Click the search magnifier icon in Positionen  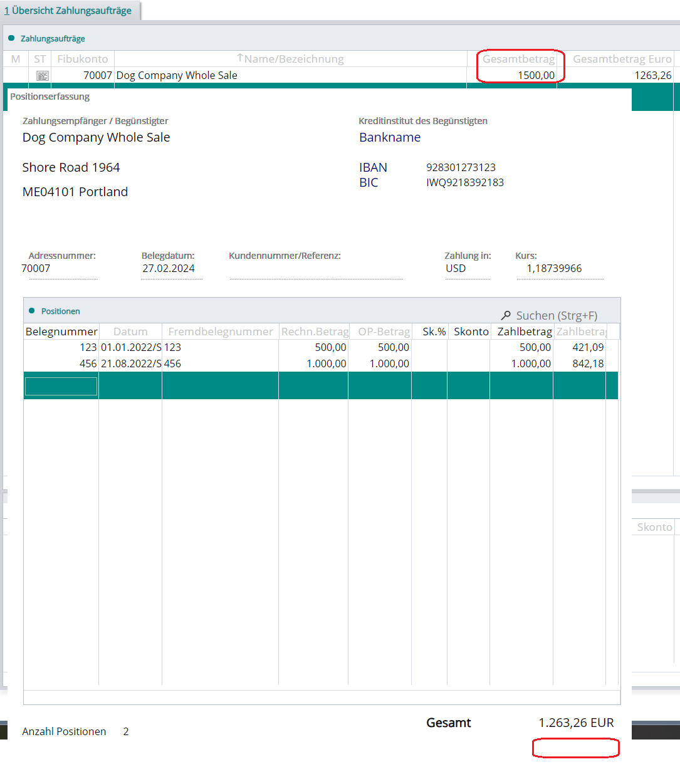(x=506, y=315)
